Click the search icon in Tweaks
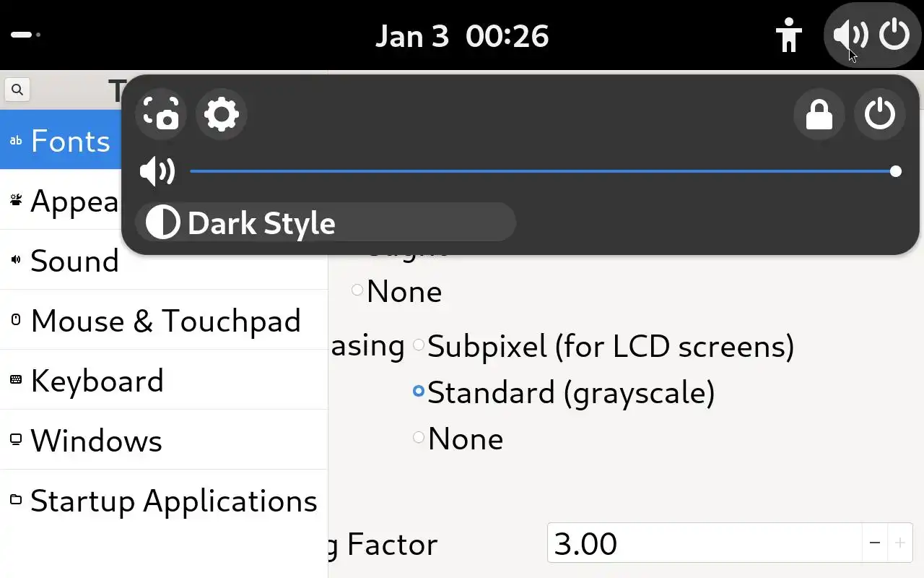The width and height of the screenshot is (924, 578). (x=17, y=90)
